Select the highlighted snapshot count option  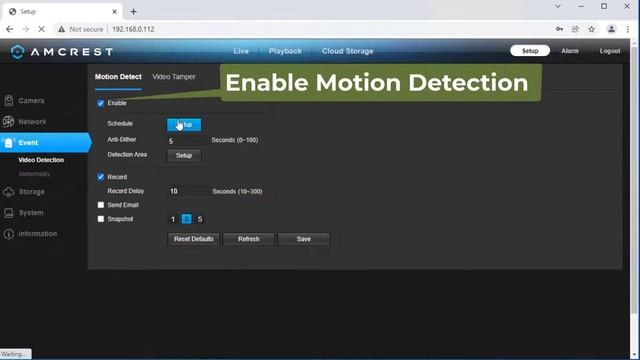click(x=186, y=220)
